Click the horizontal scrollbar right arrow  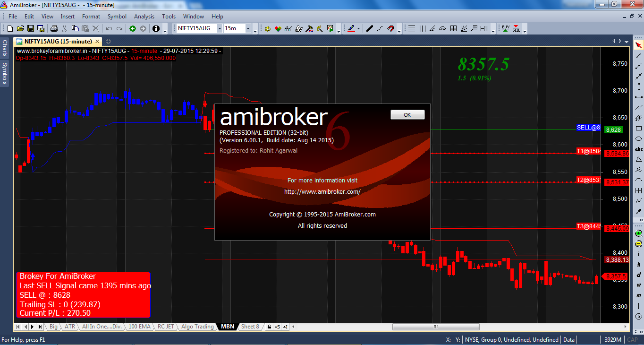point(626,327)
